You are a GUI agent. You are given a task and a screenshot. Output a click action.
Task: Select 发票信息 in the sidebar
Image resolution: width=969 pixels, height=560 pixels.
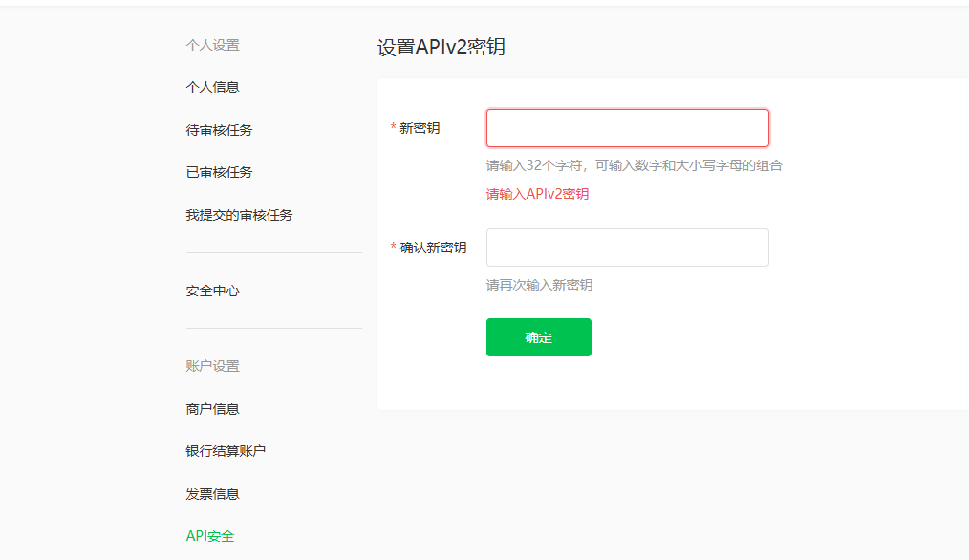[212, 494]
